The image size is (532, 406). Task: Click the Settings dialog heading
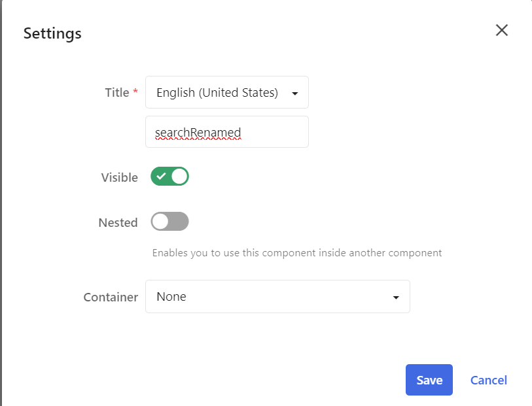(52, 33)
